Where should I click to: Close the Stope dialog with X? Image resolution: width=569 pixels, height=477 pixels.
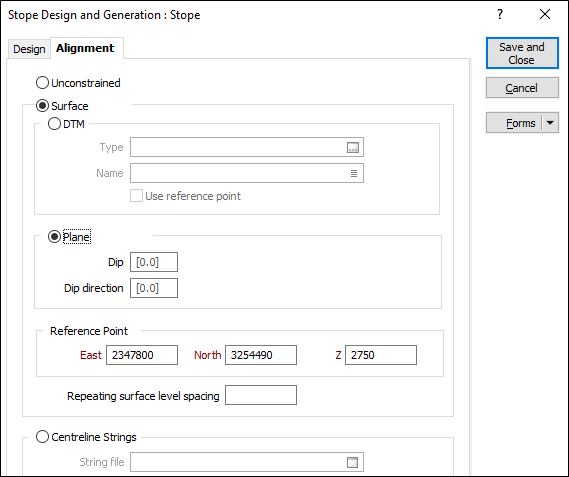[x=545, y=15]
